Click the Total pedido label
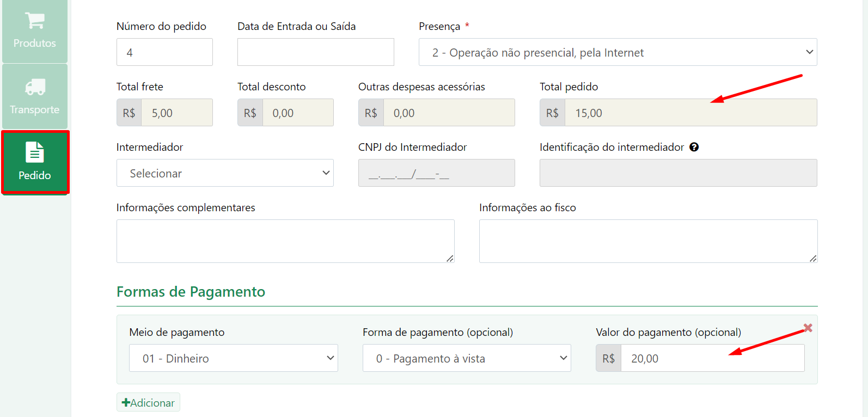Image resolution: width=868 pixels, height=417 pixels. pos(569,87)
